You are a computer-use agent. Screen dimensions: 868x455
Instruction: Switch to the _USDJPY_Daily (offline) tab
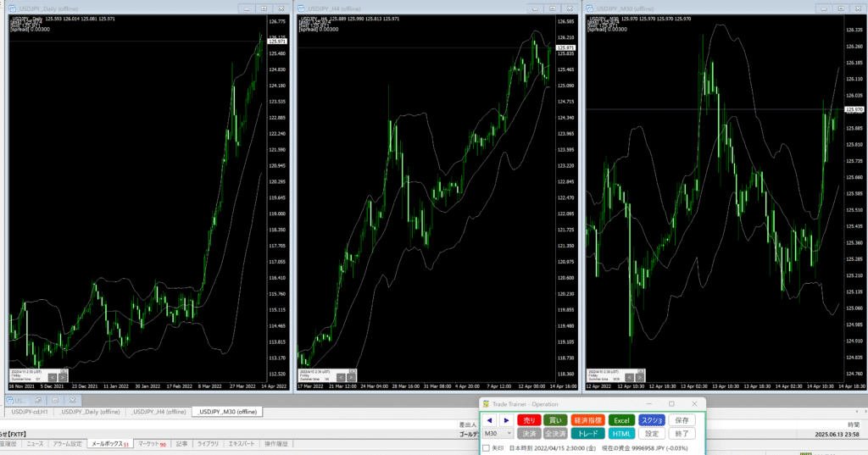[90, 412]
